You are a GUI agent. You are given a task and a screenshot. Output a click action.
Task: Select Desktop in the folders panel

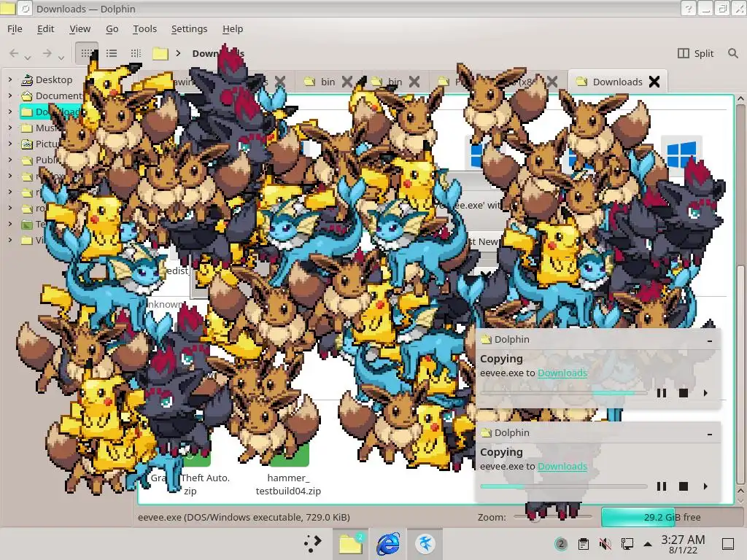54,79
